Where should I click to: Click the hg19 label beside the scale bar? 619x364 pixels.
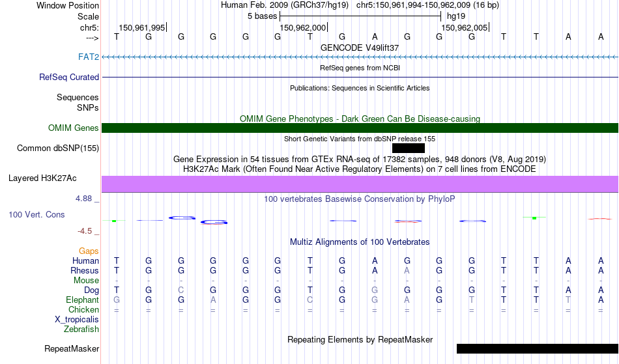pos(456,16)
